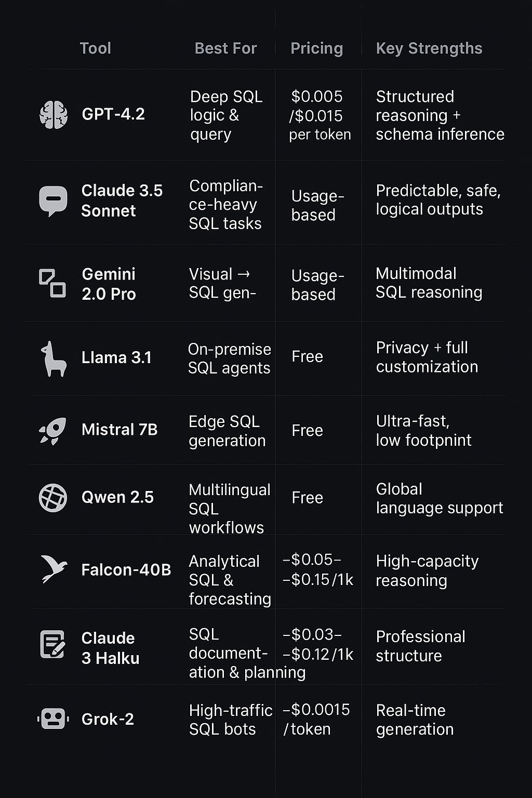Select the Falcon-40B tool name
The height and width of the screenshot is (798, 532).
126,570
